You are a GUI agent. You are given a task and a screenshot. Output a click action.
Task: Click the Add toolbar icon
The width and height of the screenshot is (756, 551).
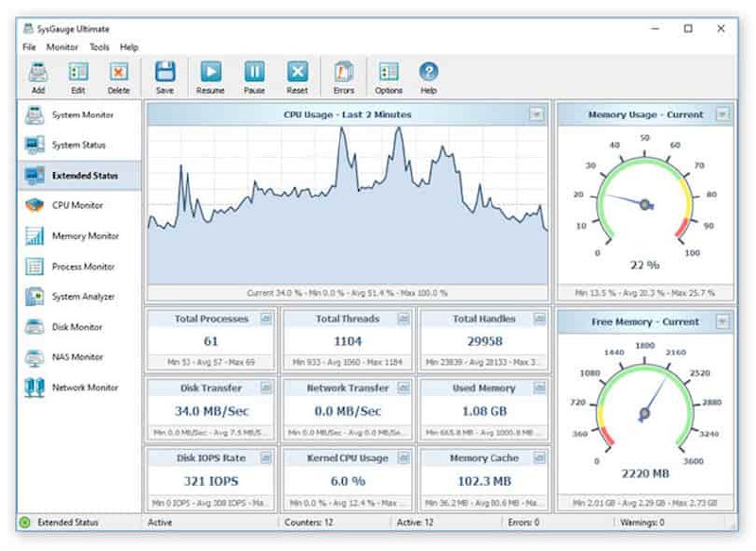[38, 73]
